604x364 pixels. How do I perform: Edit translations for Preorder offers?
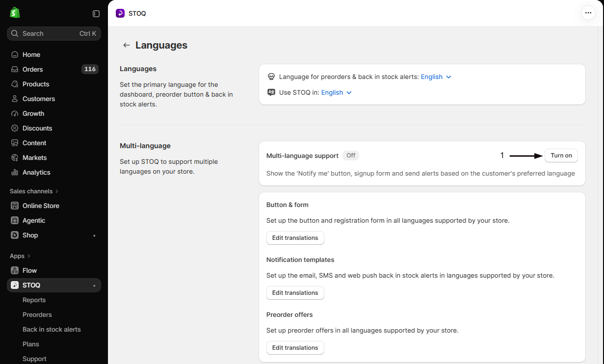[295, 348]
